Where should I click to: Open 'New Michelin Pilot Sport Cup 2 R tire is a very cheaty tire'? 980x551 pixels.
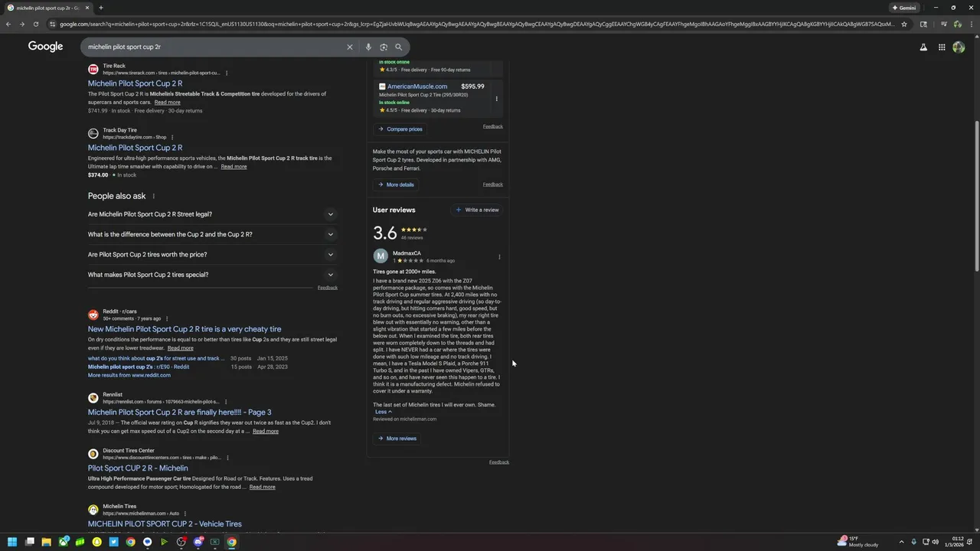(185, 329)
